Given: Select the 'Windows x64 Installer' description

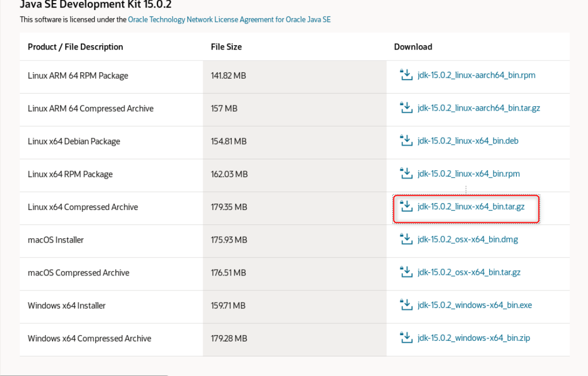Looking at the screenshot, I should (66, 305).
